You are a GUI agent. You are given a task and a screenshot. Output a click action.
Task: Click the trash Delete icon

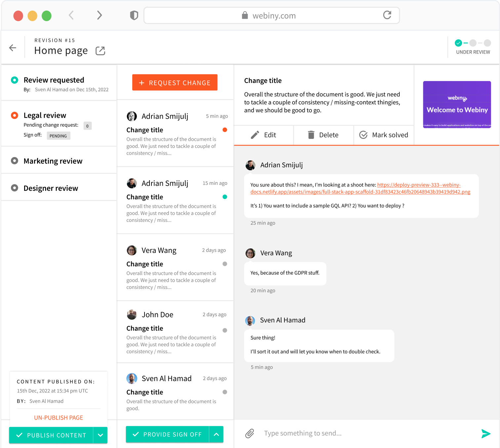pos(311,135)
